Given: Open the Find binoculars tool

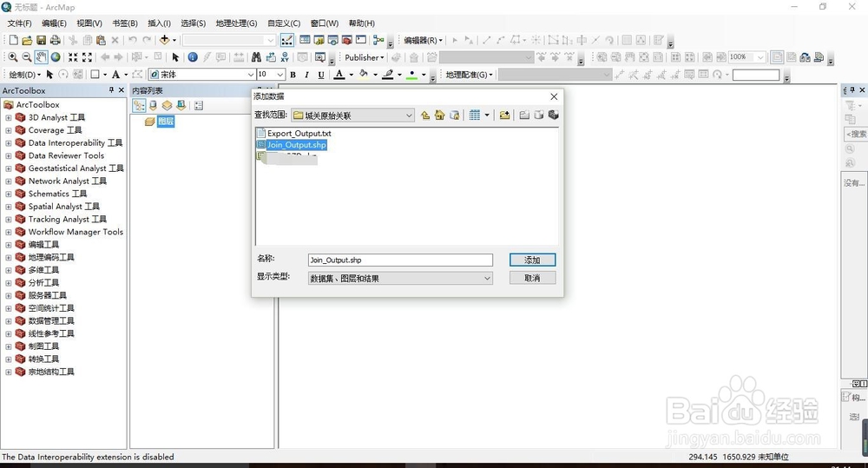Looking at the screenshot, I should pyautogui.click(x=256, y=57).
